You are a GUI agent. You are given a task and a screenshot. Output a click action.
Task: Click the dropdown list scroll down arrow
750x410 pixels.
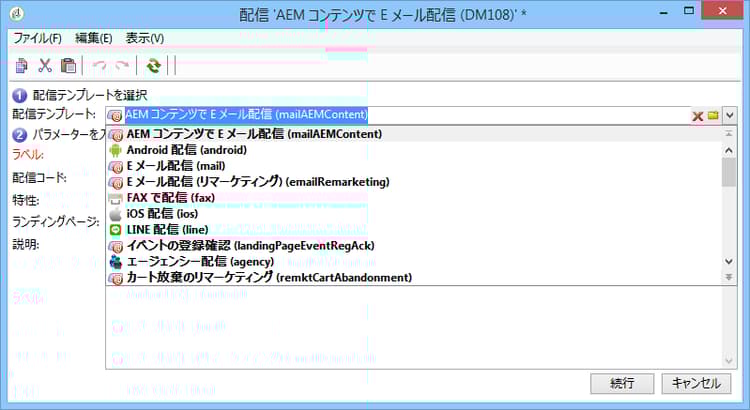click(x=728, y=261)
